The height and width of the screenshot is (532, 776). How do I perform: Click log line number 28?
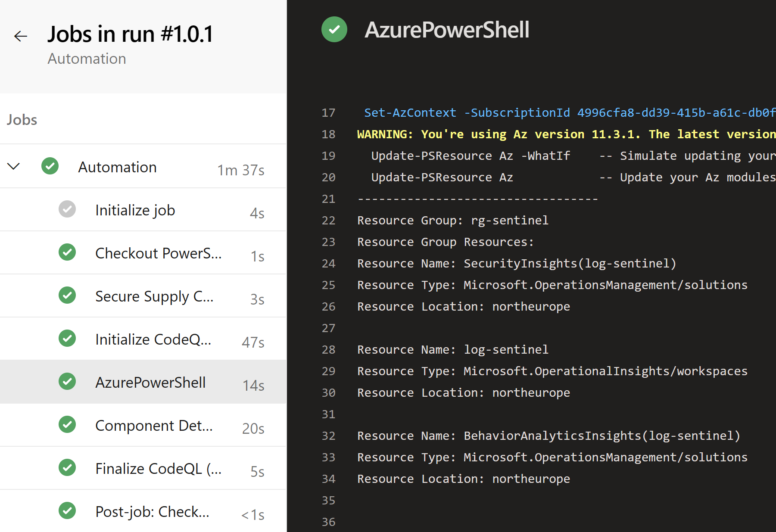pyautogui.click(x=328, y=350)
